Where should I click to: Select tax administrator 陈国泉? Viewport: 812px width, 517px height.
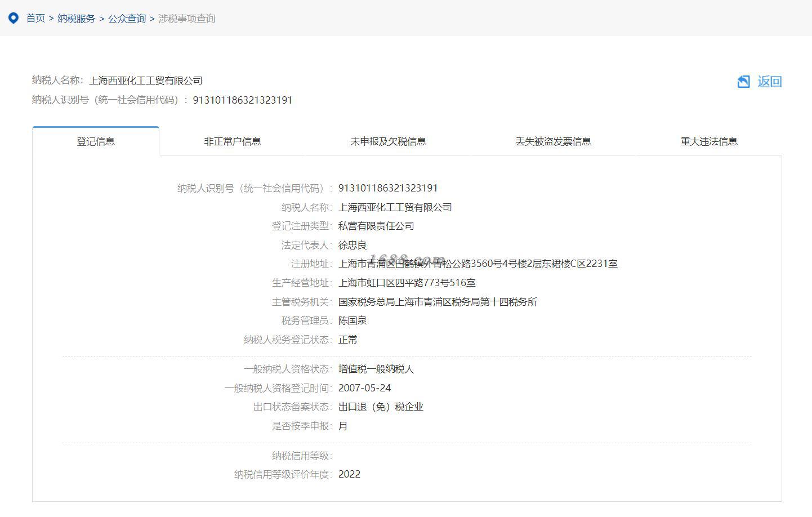click(353, 320)
